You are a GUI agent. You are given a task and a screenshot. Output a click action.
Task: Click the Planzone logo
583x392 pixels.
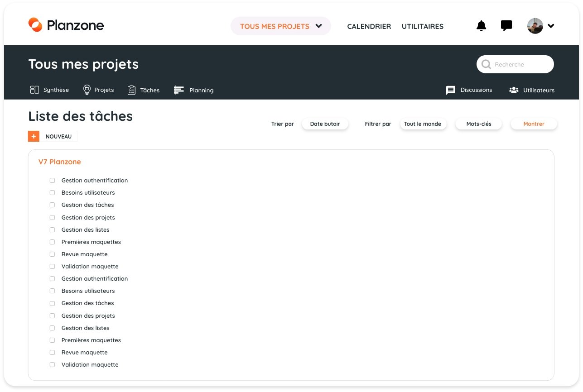click(x=66, y=25)
